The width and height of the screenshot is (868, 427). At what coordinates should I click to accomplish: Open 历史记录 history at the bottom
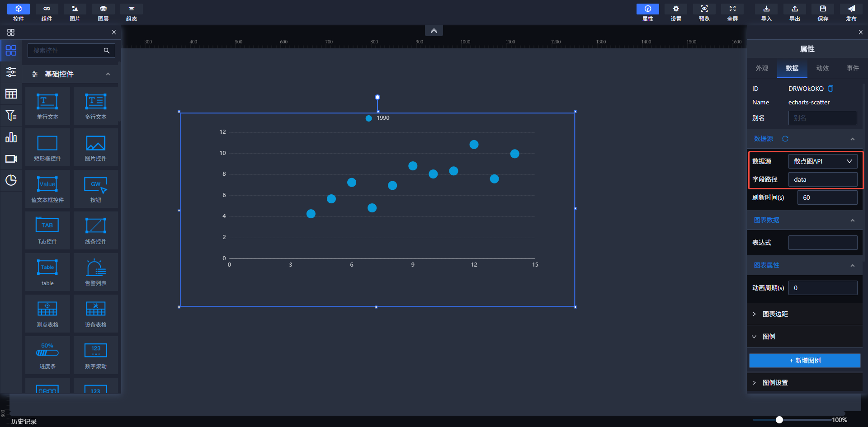click(24, 421)
